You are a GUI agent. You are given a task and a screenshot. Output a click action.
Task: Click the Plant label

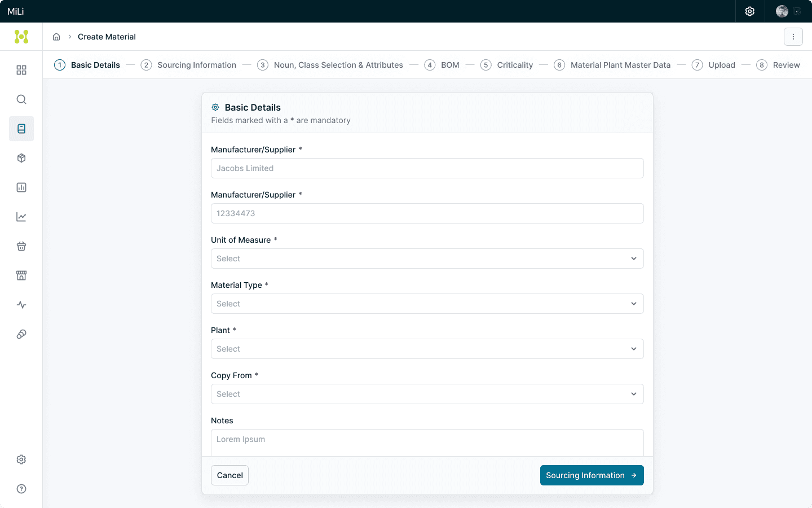coord(223,330)
